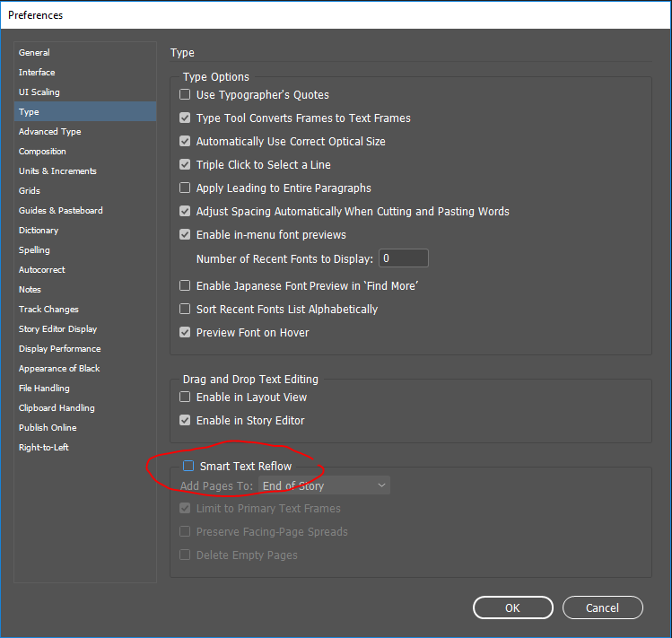Open the General preferences category
This screenshot has width=672, height=638.
pos(34,53)
